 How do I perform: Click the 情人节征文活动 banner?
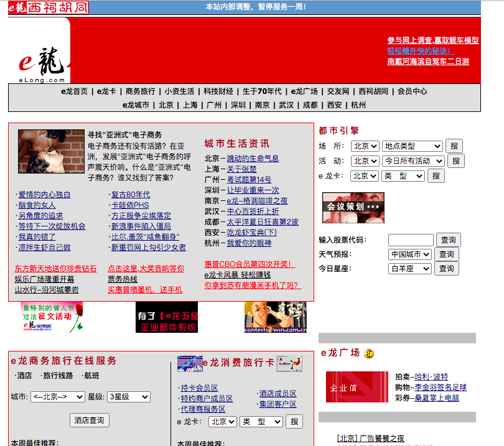tap(52, 317)
